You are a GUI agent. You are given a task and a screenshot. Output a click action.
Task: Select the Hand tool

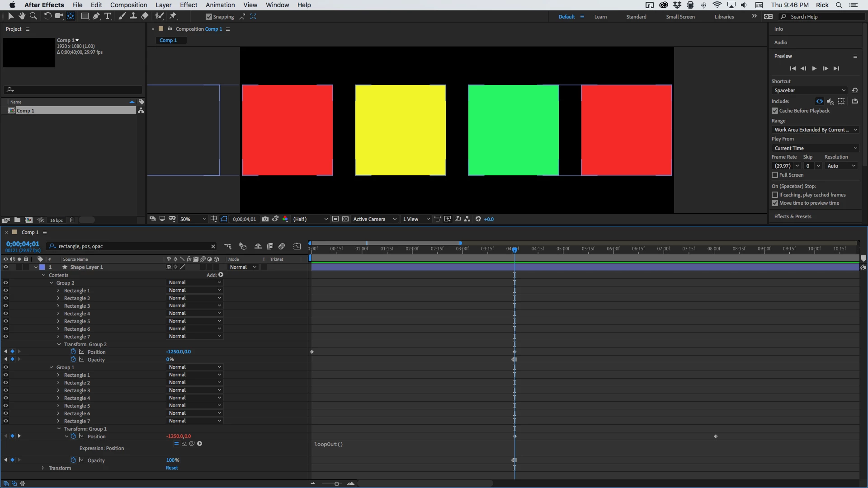click(22, 16)
